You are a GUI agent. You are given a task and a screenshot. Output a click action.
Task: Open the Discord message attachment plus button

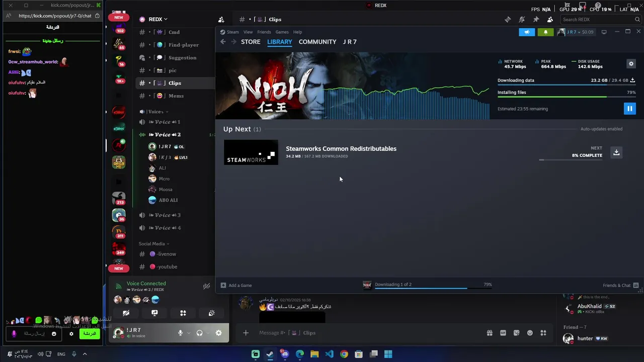(246, 333)
